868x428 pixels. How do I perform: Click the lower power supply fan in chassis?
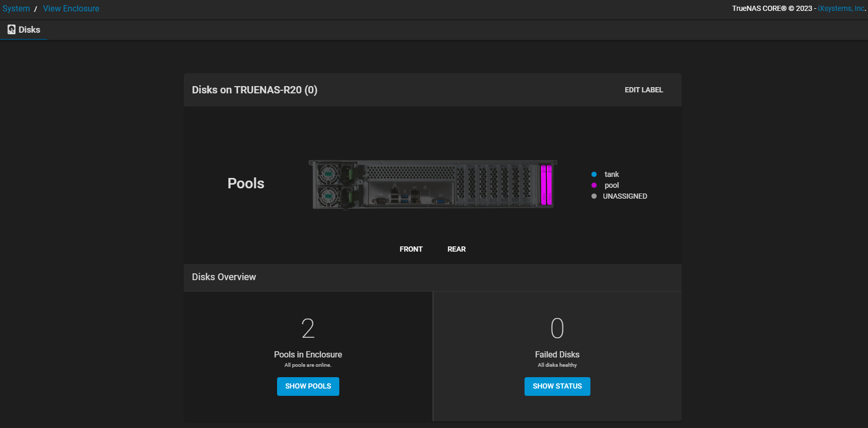pyautogui.click(x=328, y=196)
